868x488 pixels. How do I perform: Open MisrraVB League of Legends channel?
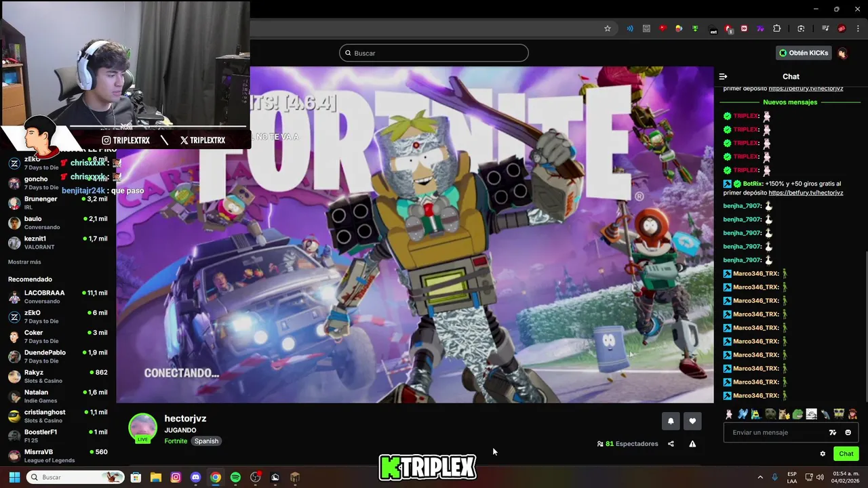[x=58, y=455]
